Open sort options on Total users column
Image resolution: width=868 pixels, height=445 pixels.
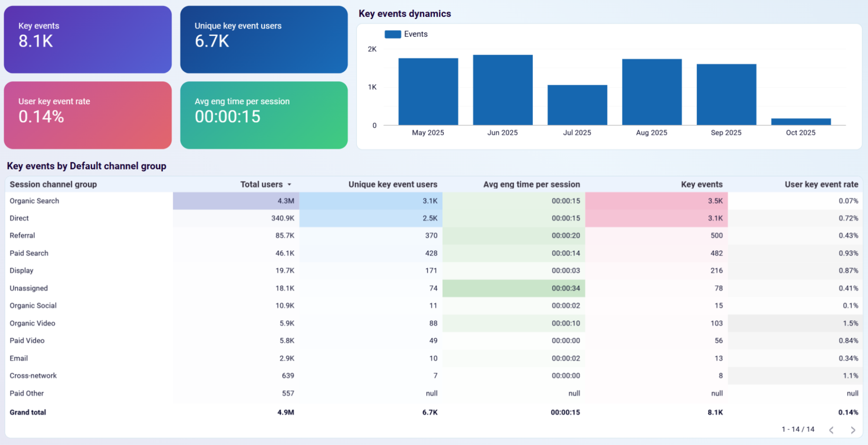(x=290, y=184)
